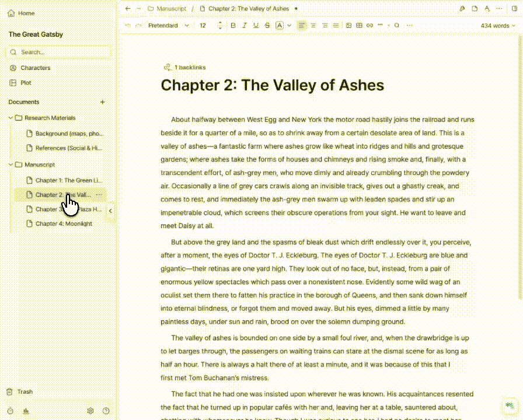Open the text style A icon in top bar
523x420 pixels.
(x=487, y=9)
